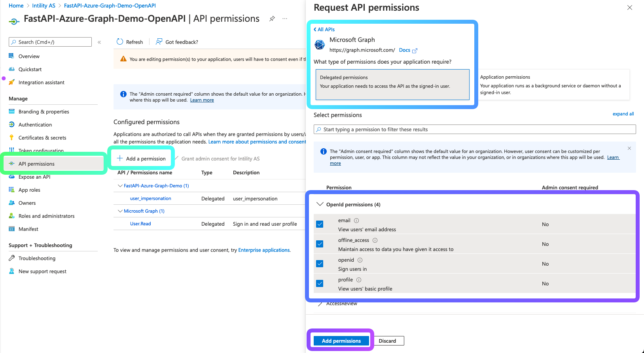The height and width of the screenshot is (353, 644).
Task: Collapse FastAPI-Azure-Graph-Demo (1) permissions row
Action: 120,186
